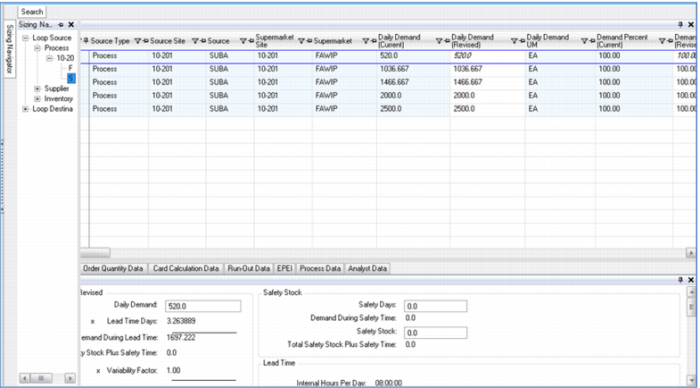Click the Daily Demand (Current) header label
Viewport: 700px width, 388px height.
[399, 41]
